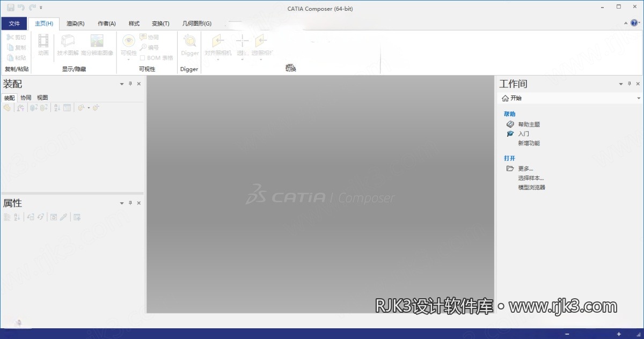Viewport: 644px width, 339px height.
Task: Collapse the ribbon with the chevron
Action: [x=626, y=24]
